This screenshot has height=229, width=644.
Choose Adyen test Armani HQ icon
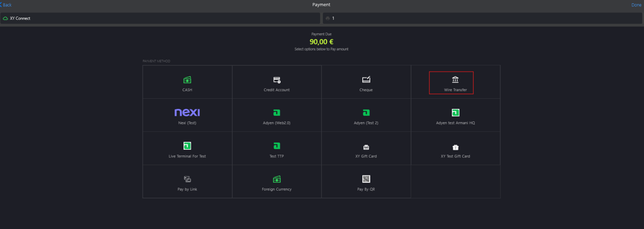(x=455, y=113)
